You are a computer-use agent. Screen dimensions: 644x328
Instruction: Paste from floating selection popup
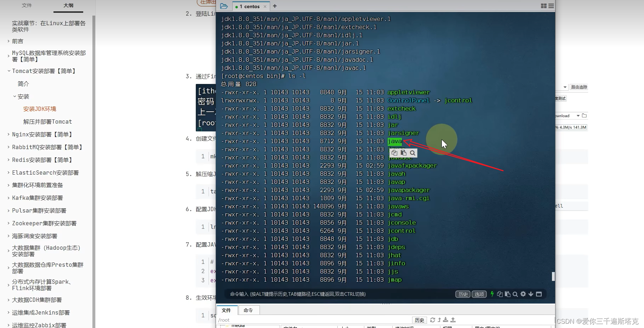point(403,153)
